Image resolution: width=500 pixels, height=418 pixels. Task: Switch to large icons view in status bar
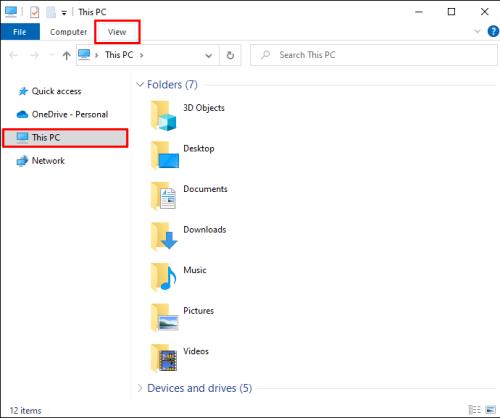pos(491,409)
